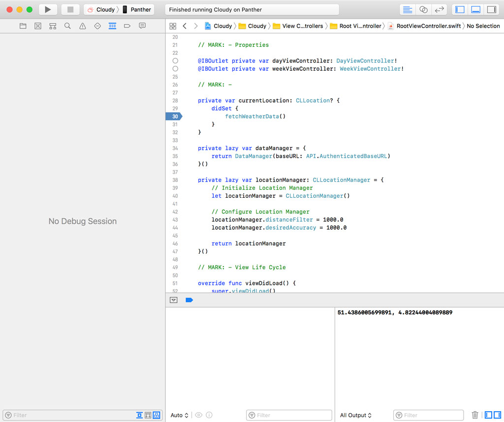Open the Auto variables scope dropdown
Image resolution: width=504 pixels, height=422 pixels.
[x=179, y=415]
